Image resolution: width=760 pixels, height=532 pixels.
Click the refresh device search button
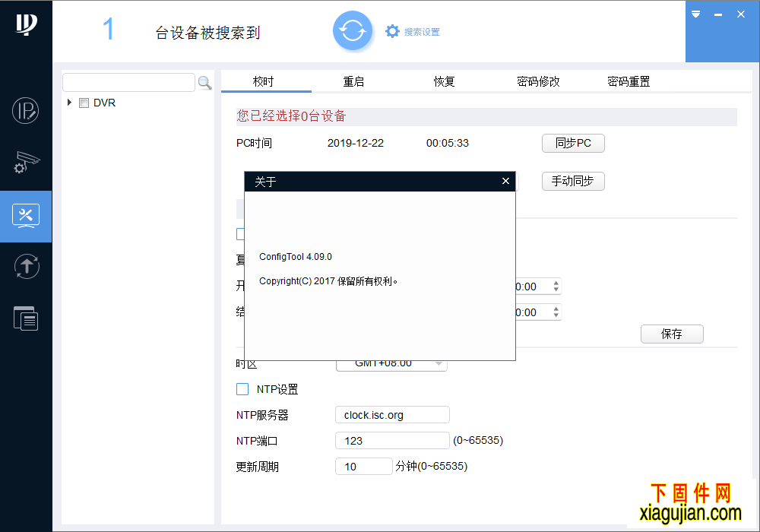tap(353, 31)
